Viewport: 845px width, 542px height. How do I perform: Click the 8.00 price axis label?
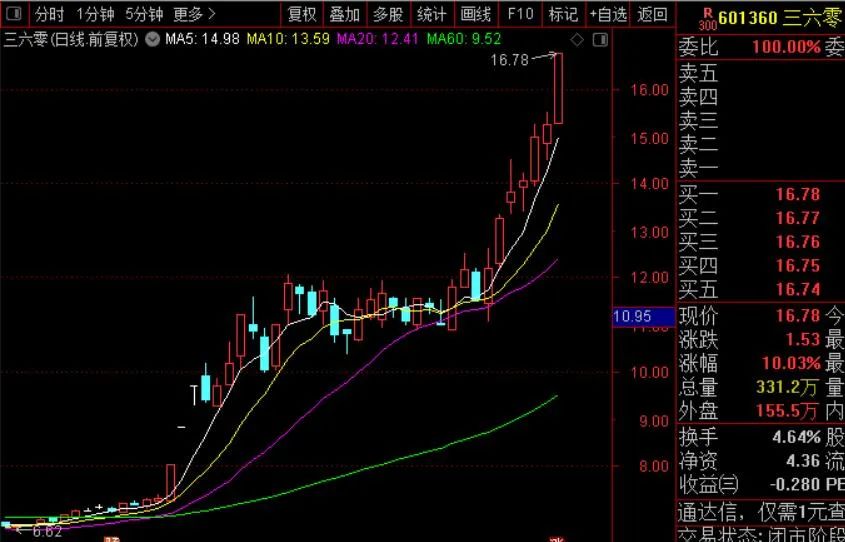click(654, 465)
